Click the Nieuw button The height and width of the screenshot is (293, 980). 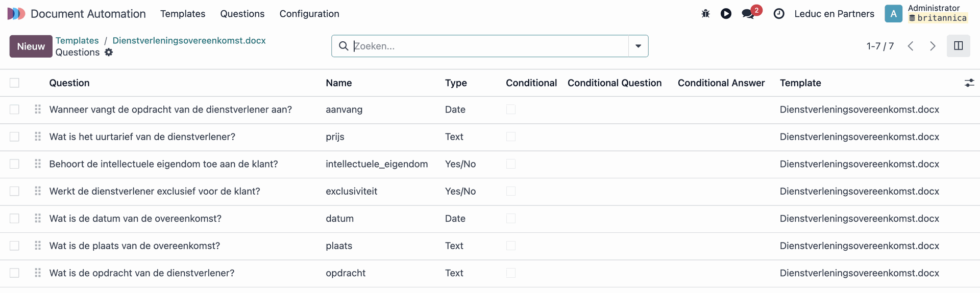(x=31, y=46)
